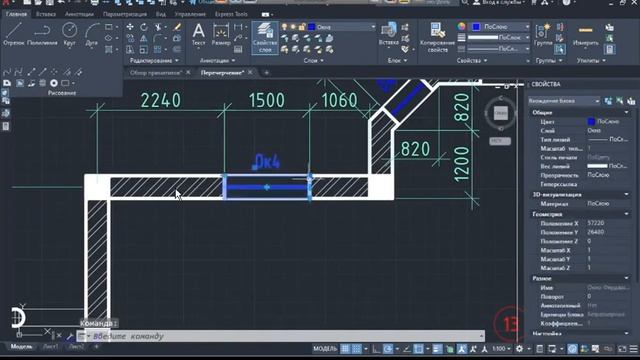Click the ViewCube top face
Viewport: 640px width, 360px height.
(x=500, y=113)
